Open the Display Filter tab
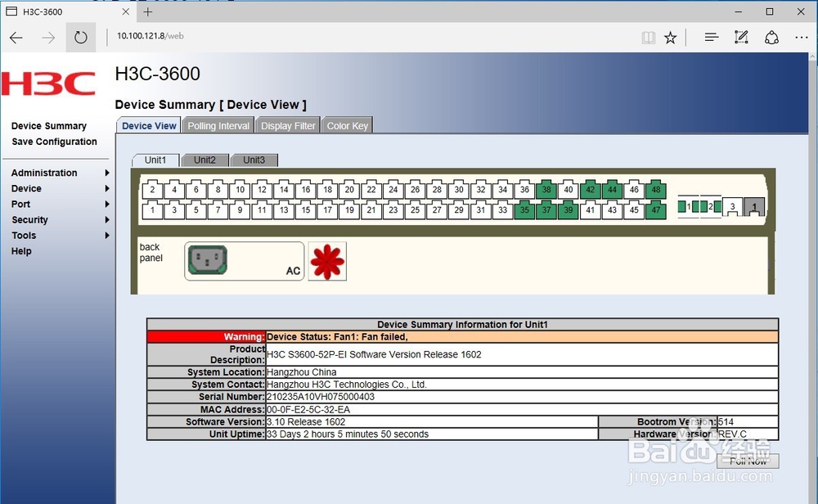The image size is (818, 504). point(288,126)
